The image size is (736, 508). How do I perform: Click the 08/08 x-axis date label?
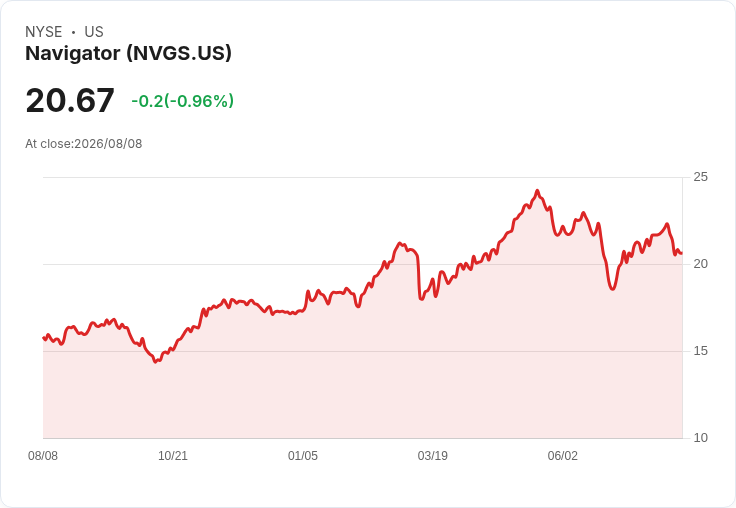click(x=43, y=455)
